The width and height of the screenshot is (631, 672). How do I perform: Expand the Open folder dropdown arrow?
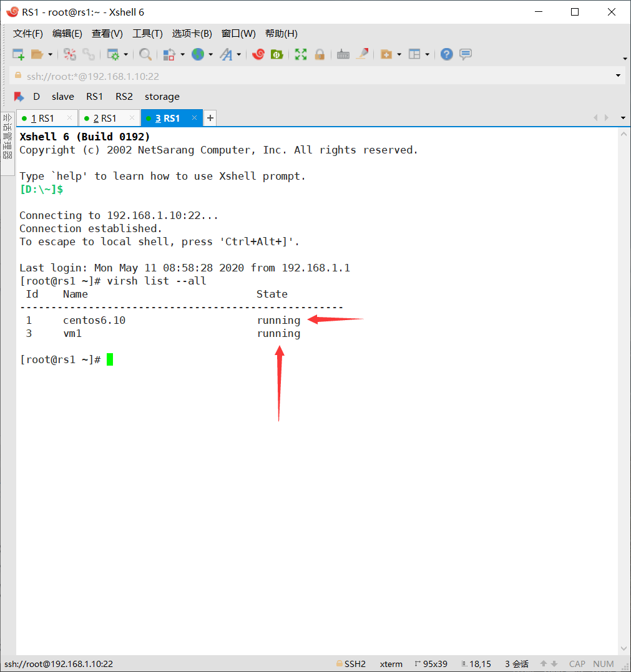50,54
